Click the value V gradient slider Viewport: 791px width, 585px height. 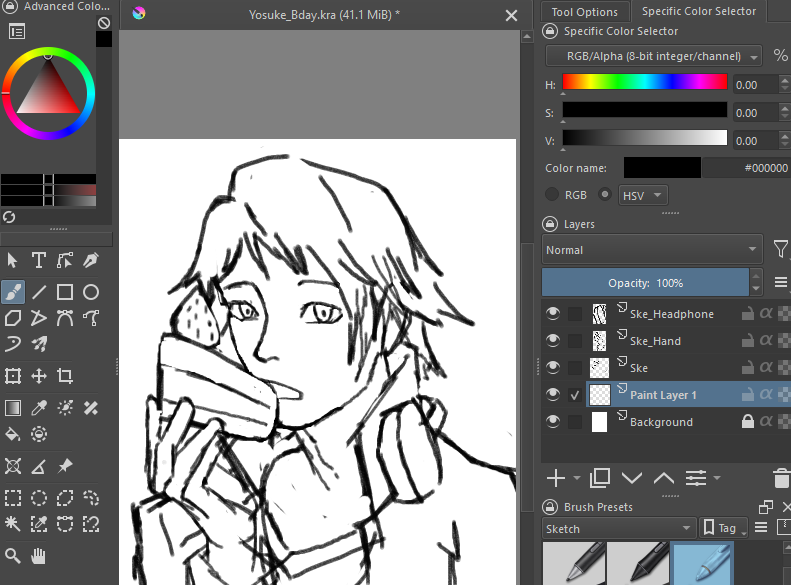point(645,138)
